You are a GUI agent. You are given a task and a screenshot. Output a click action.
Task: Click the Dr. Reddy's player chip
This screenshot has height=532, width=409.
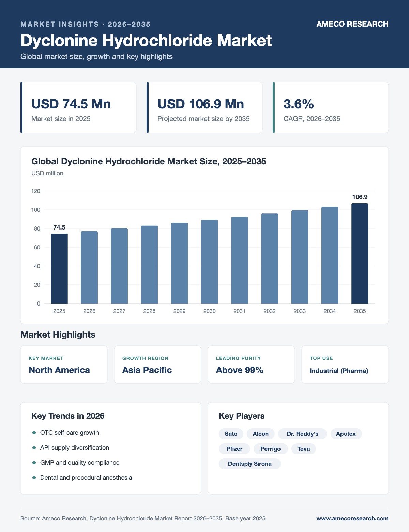point(303,434)
